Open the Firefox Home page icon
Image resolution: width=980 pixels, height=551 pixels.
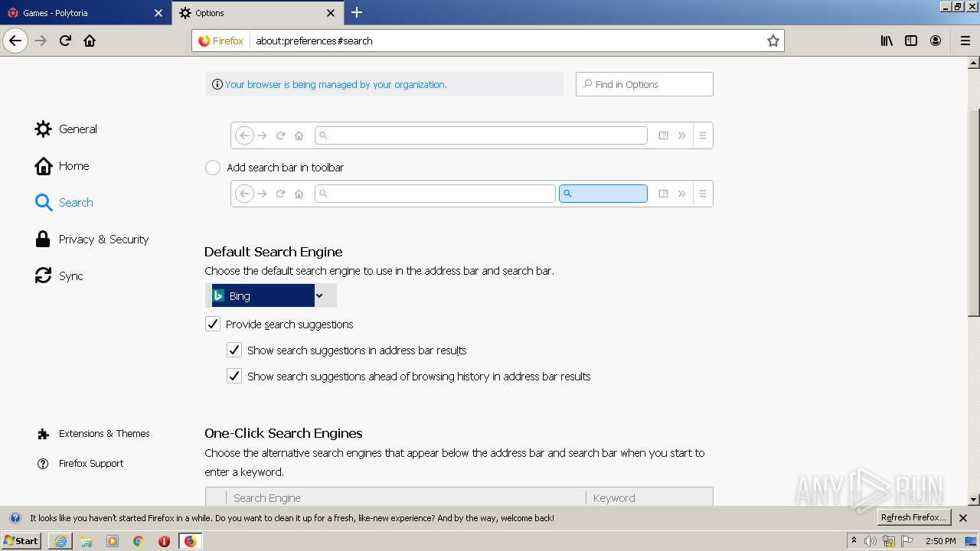pyautogui.click(x=90, y=41)
